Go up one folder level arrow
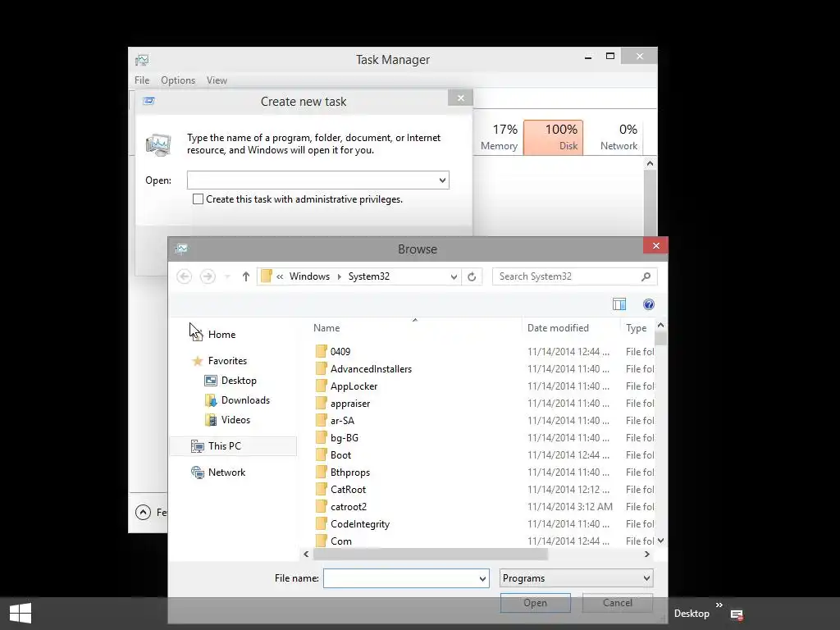The width and height of the screenshot is (840, 630). coord(246,276)
